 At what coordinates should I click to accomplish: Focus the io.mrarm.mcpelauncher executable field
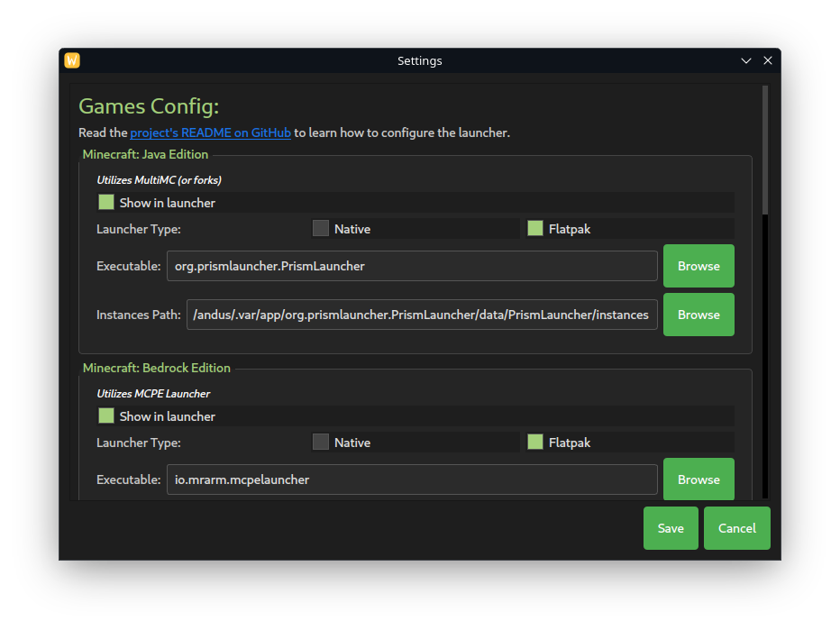click(412, 479)
